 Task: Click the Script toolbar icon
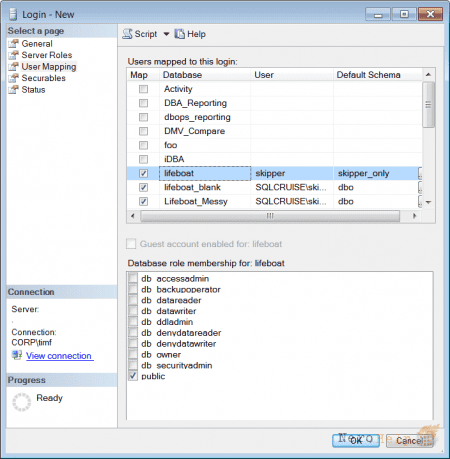coord(127,34)
